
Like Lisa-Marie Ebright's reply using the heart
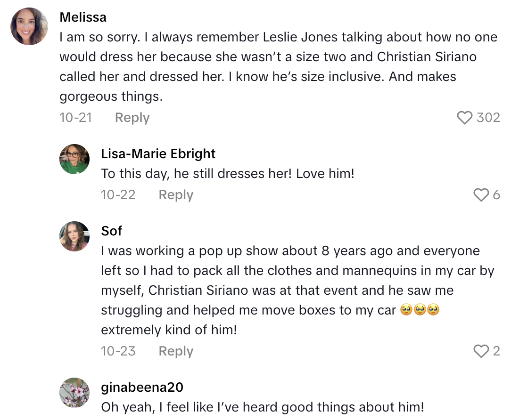(481, 195)
